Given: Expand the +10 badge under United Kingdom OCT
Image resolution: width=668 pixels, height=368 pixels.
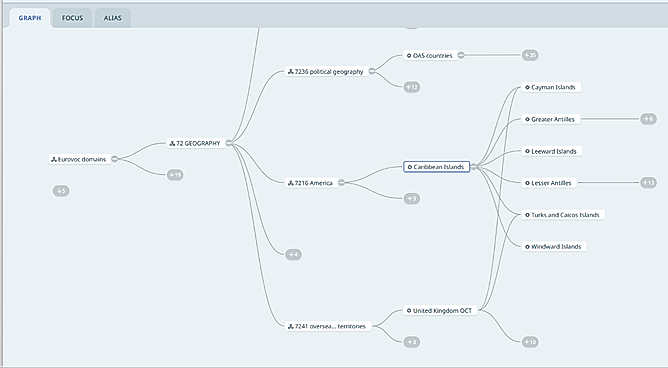Looking at the screenshot, I should click(x=530, y=342).
